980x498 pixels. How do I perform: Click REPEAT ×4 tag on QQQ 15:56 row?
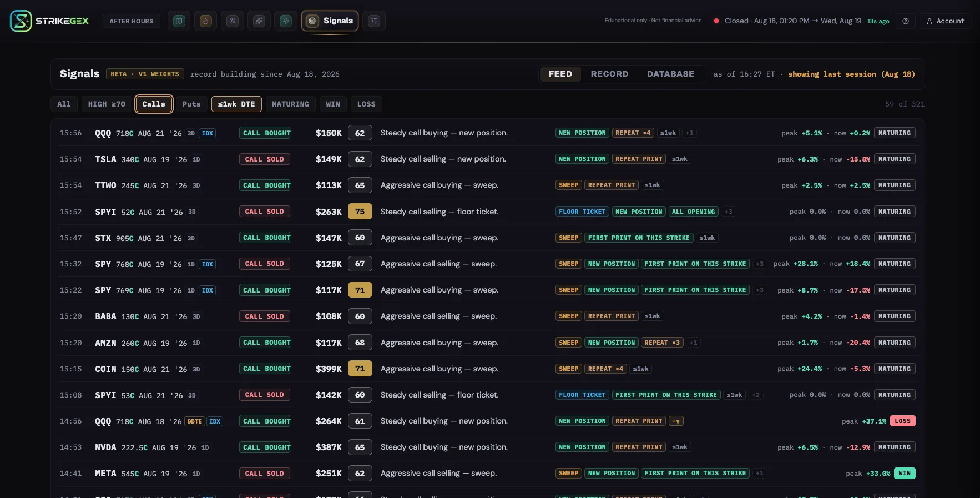(633, 133)
